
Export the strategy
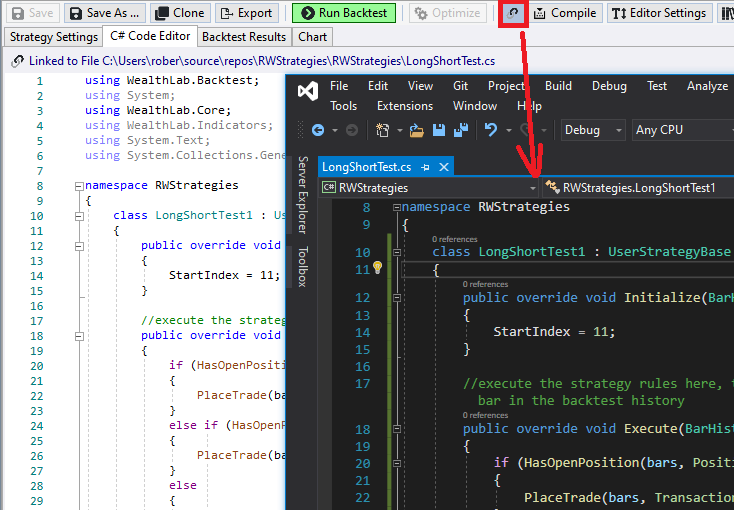(247, 13)
